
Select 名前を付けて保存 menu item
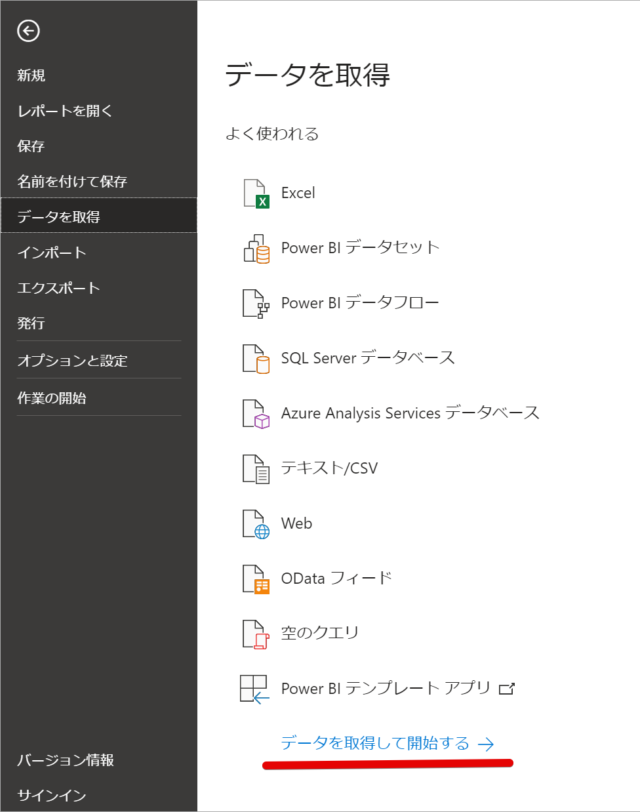tap(72, 182)
